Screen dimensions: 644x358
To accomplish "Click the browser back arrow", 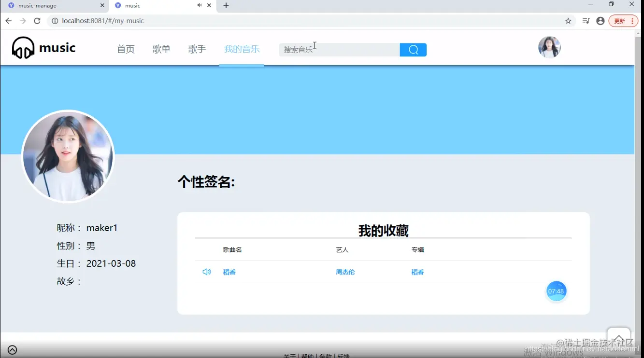I will pyautogui.click(x=8, y=21).
